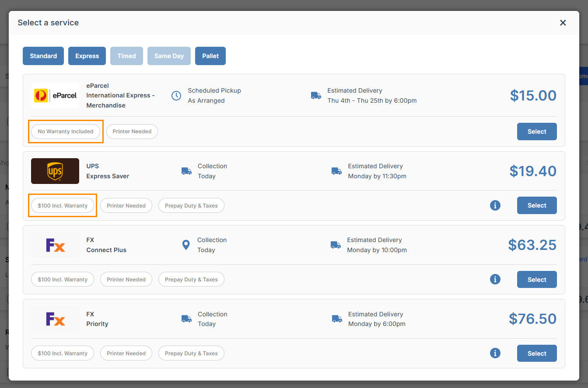Choose FX Connect Plus with Select button
This screenshot has width=588, height=388.
(x=537, y=280)
